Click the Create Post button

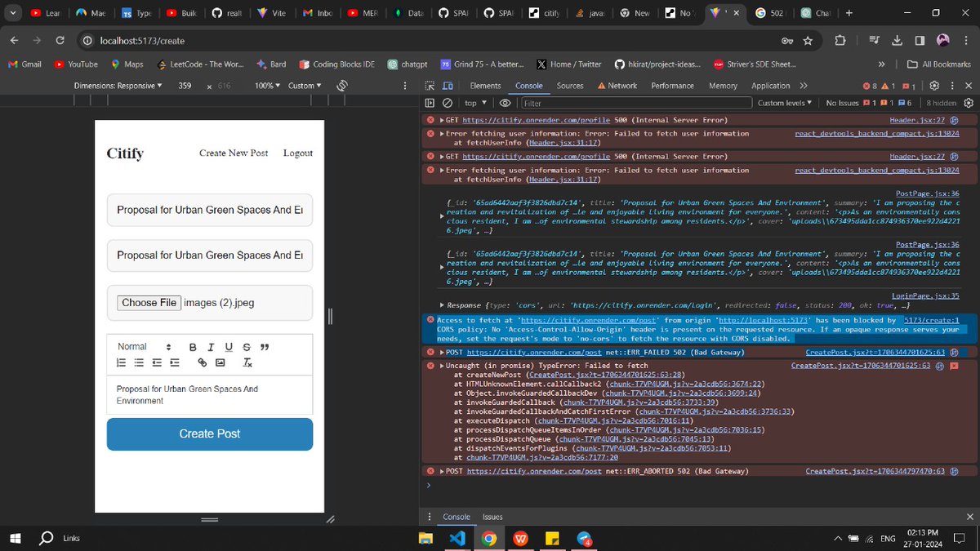(x=209, y=434)
